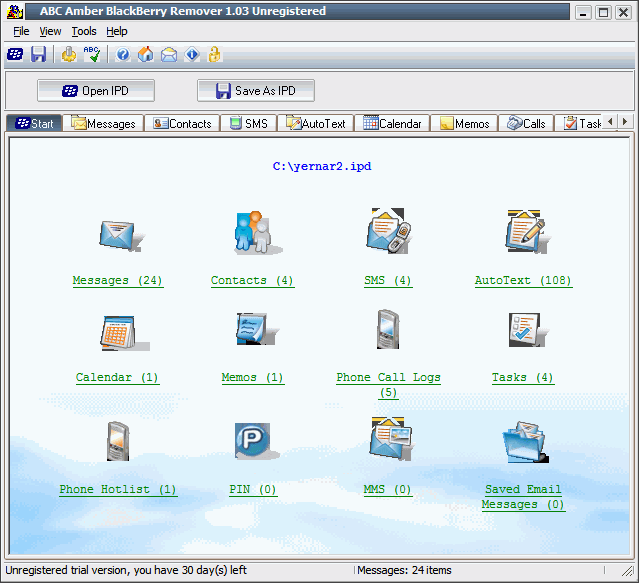Open the SMS (4) link
This screenshot has width=639, height=583.
pos(388,280)
